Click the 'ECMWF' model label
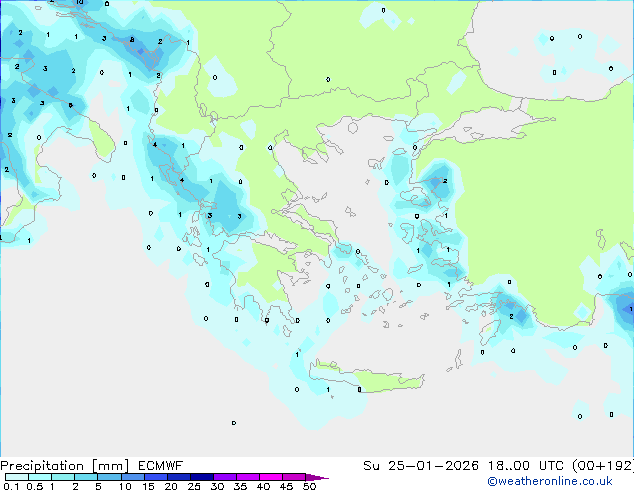The image size is (634, 490). coord(161,466)
